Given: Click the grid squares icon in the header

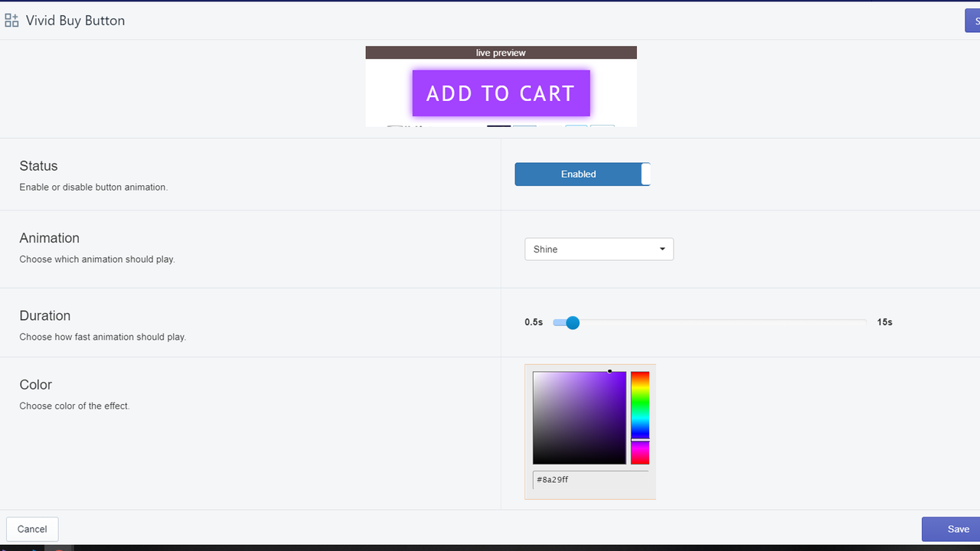Looking at the screenshot, I should (x=12, y=21).
